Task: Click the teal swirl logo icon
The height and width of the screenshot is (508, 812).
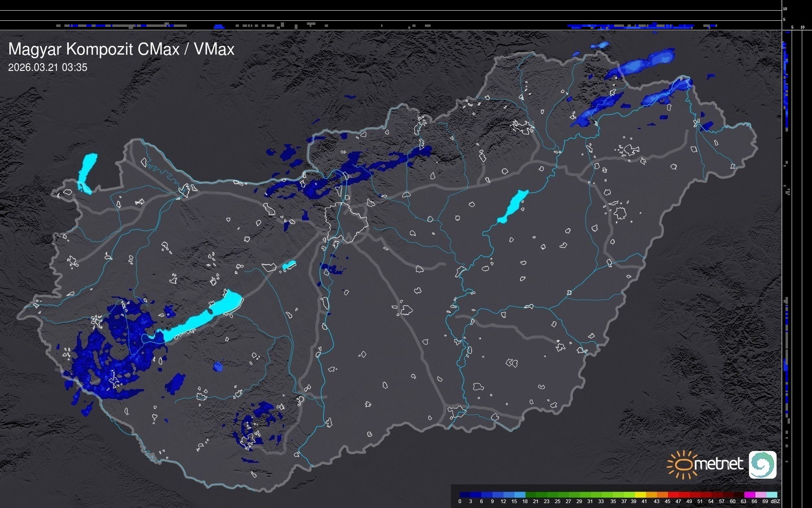Action: click(x=762, y=464)
